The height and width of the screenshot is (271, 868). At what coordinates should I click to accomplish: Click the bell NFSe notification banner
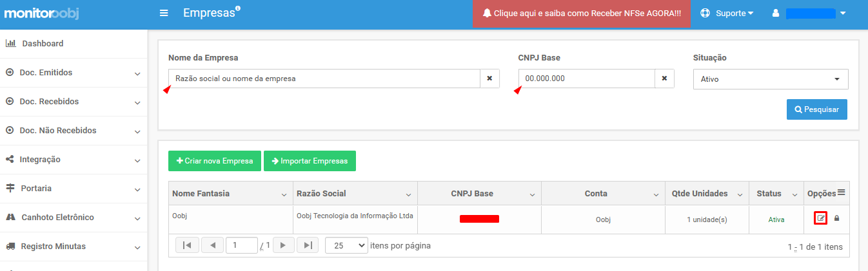[x=582, y=13]
